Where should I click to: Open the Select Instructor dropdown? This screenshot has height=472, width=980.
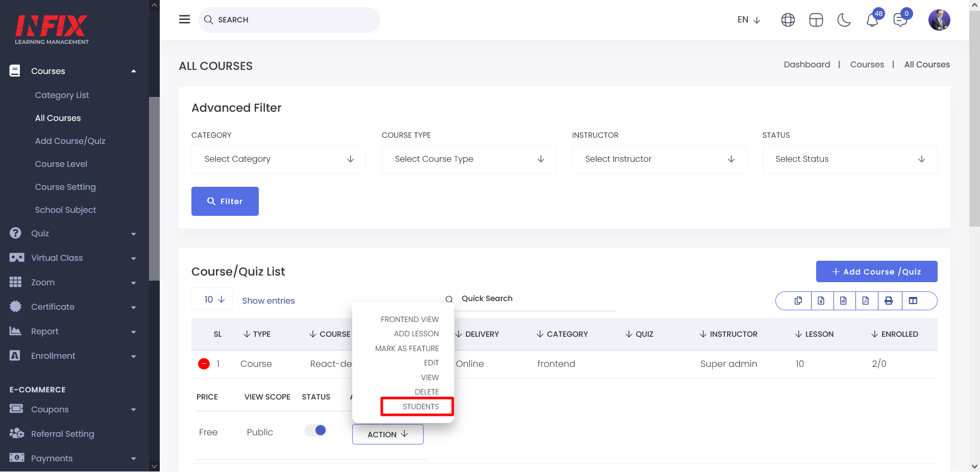pos(659,159)
